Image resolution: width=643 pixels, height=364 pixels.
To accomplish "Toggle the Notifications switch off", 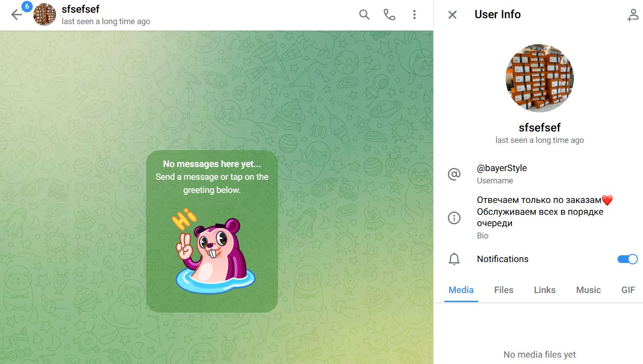I will coord(628,259).
